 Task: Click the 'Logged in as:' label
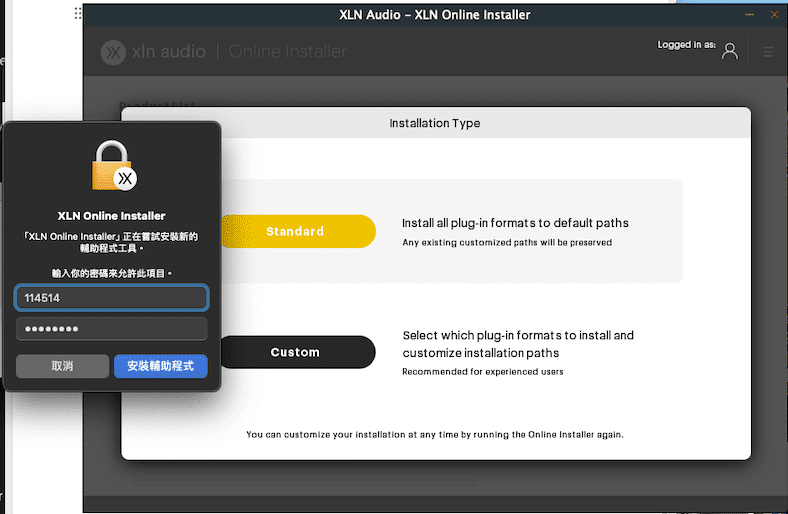click(x=686, y=45)
